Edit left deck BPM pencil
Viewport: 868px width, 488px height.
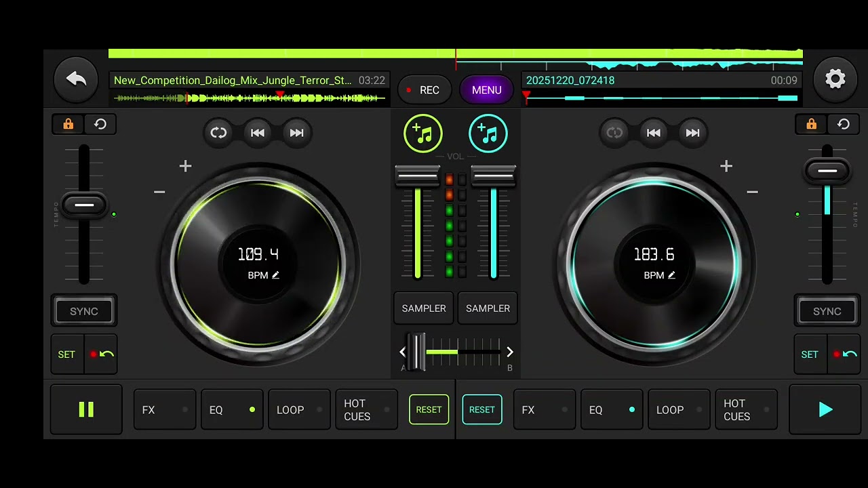click(x=275, y=275)
